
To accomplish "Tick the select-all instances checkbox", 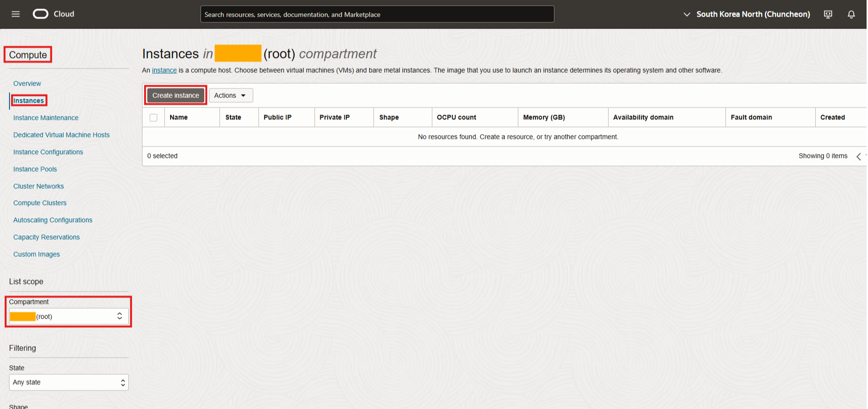I will (153, 117).
